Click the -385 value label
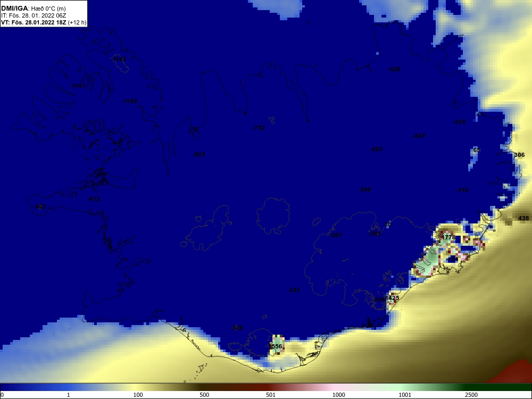This screenshot has width=532, height=399. 375,234
